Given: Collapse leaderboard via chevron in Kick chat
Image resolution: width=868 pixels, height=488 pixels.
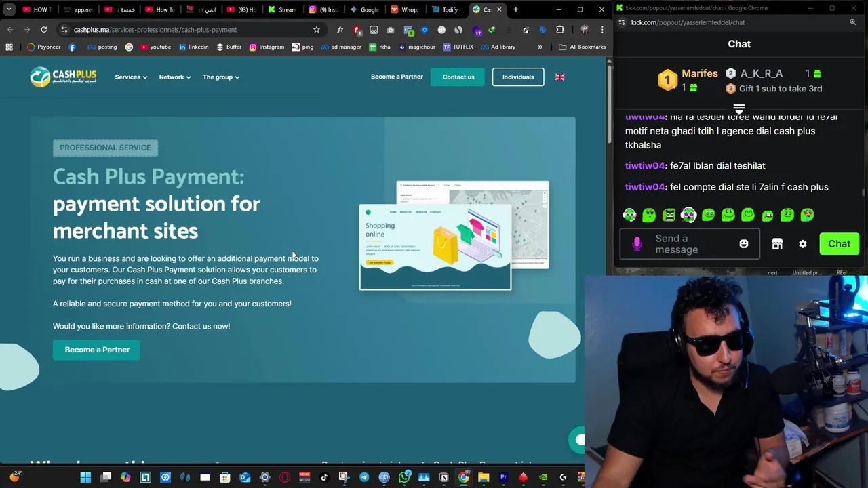Looking at the screenshot, I should pos(739,108).
